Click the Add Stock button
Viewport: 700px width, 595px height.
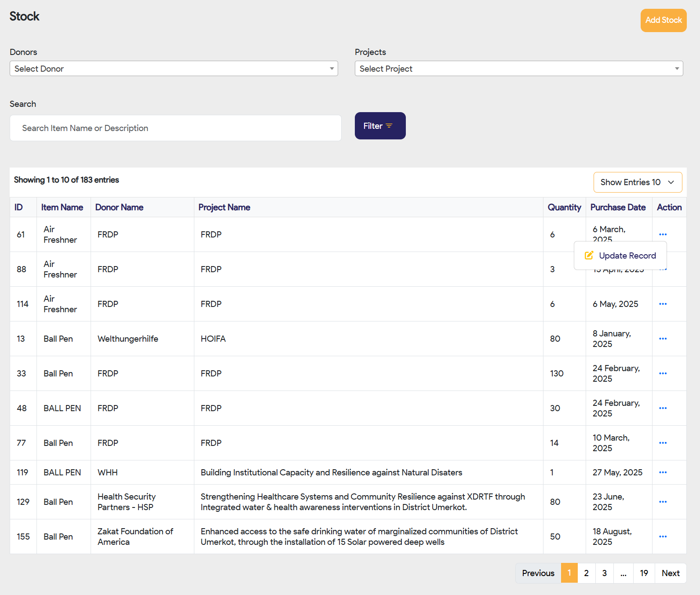[663, 20]
